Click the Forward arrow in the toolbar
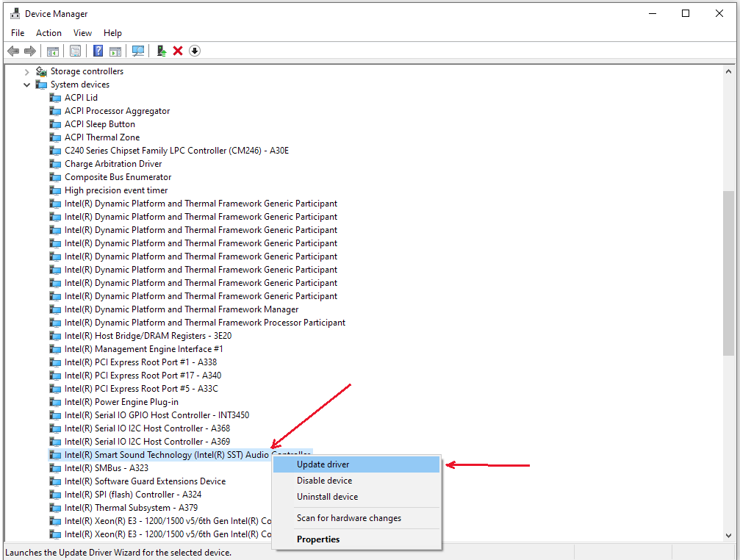 coord(29,51)
